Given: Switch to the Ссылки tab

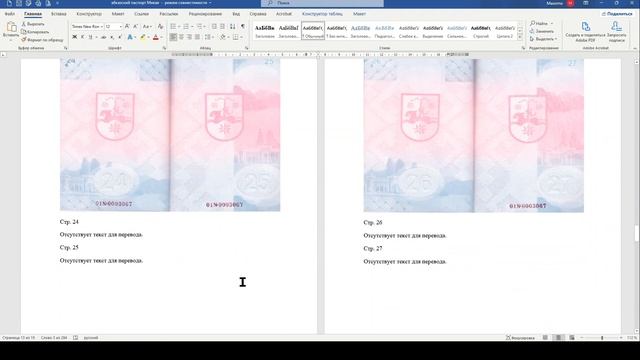Looking at the screenshot, I should 142,14.
